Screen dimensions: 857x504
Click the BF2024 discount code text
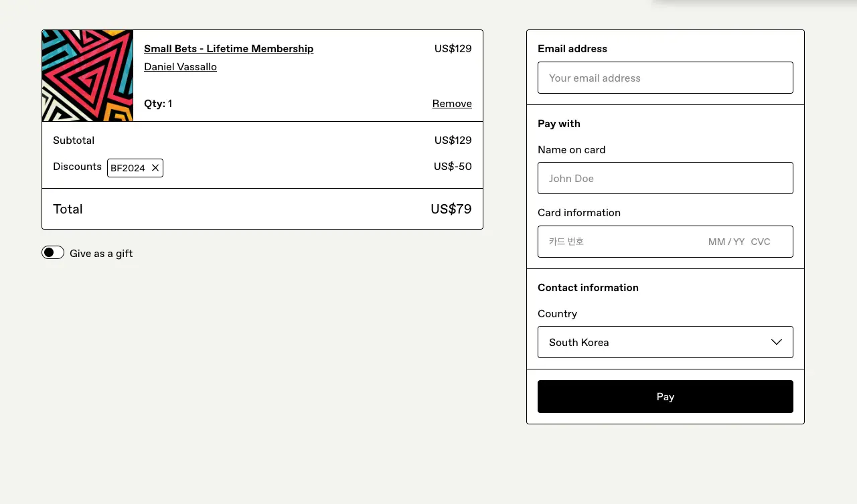(128, 168)
